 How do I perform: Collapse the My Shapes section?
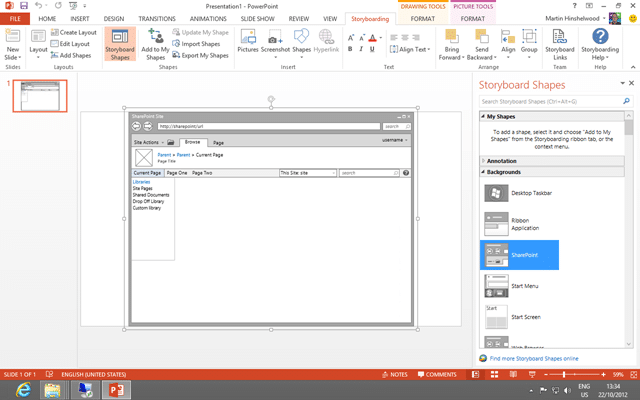(483, 116)
